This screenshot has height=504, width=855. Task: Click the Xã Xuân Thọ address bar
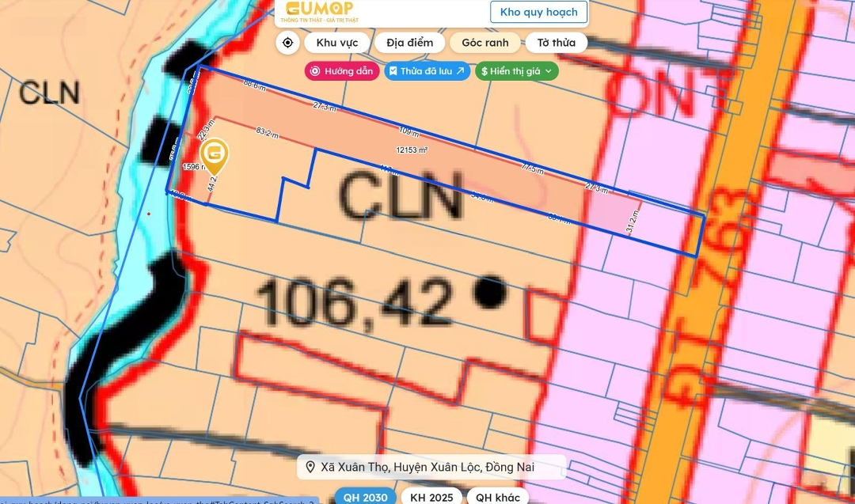click(432, 468)
